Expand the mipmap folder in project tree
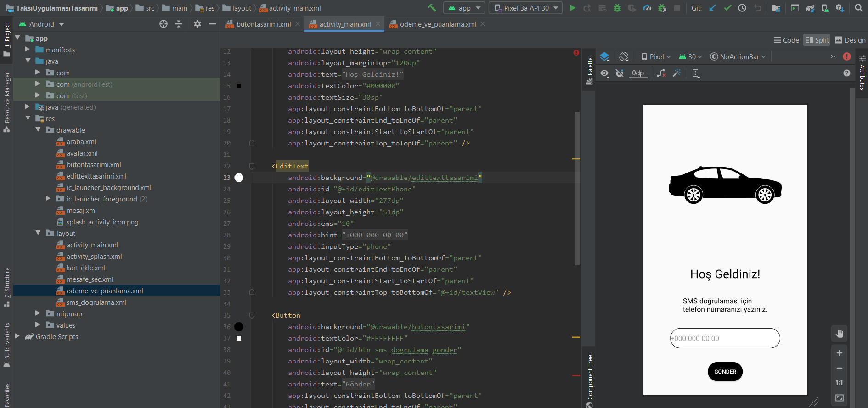This screenshot has width=868, height=408. click(x=38, y=313)
